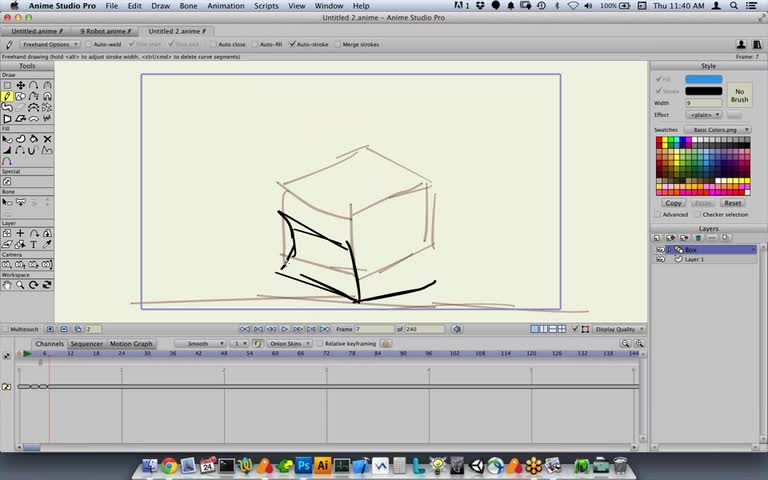
Task: Select the Freehand pencil tool
Action: tap(7, 96)
